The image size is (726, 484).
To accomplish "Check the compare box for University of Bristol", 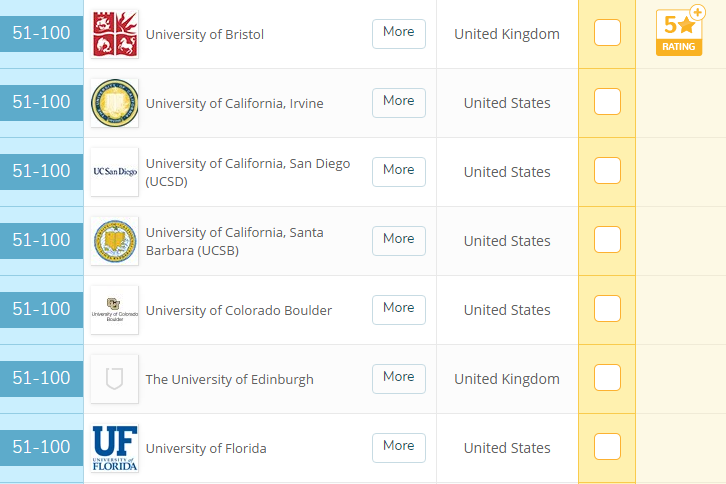I will [607, 33].
